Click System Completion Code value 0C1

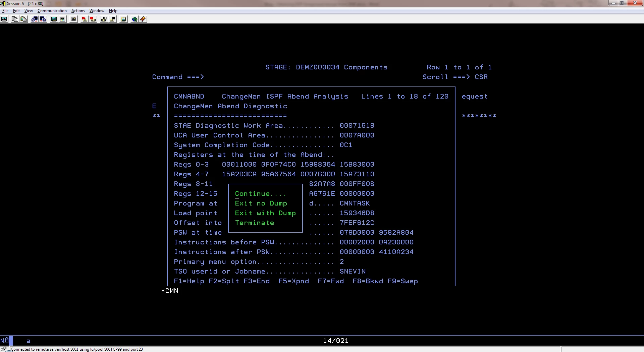(346, 145)
